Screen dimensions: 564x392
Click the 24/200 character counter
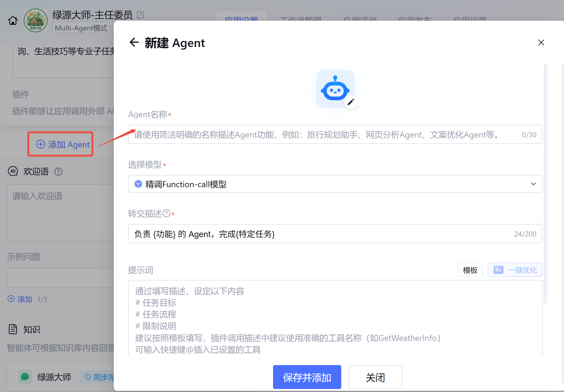tap(525, 234)
